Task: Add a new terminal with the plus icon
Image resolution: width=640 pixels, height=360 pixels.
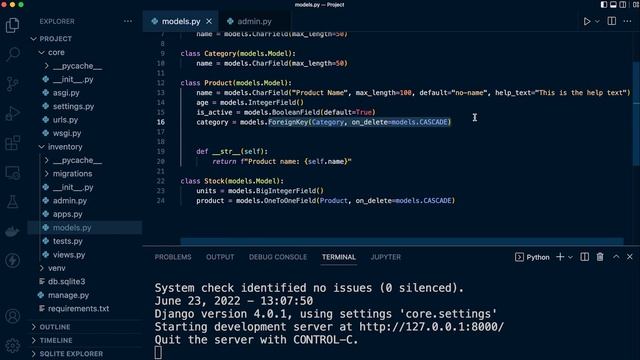Action: point(560,257)
